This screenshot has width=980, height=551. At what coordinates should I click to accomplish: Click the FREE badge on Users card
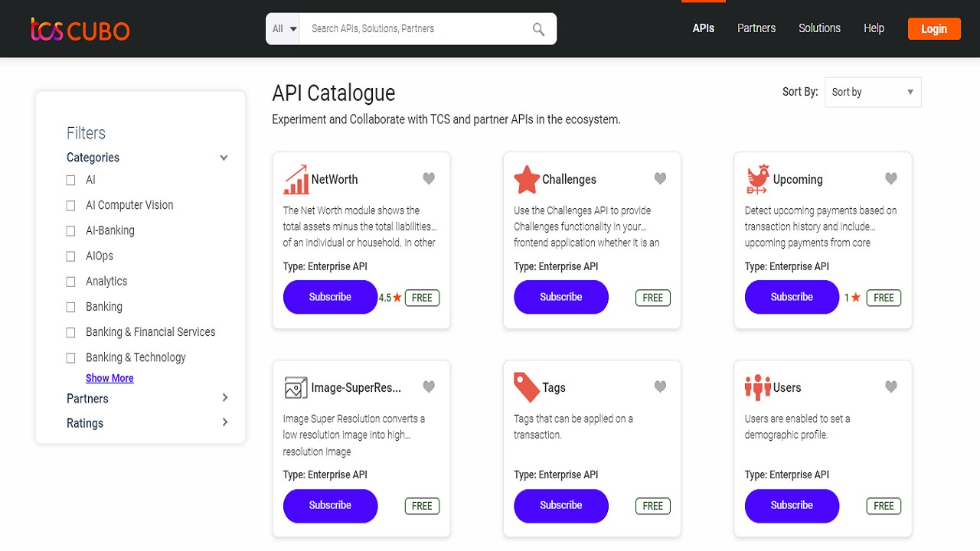884,506
